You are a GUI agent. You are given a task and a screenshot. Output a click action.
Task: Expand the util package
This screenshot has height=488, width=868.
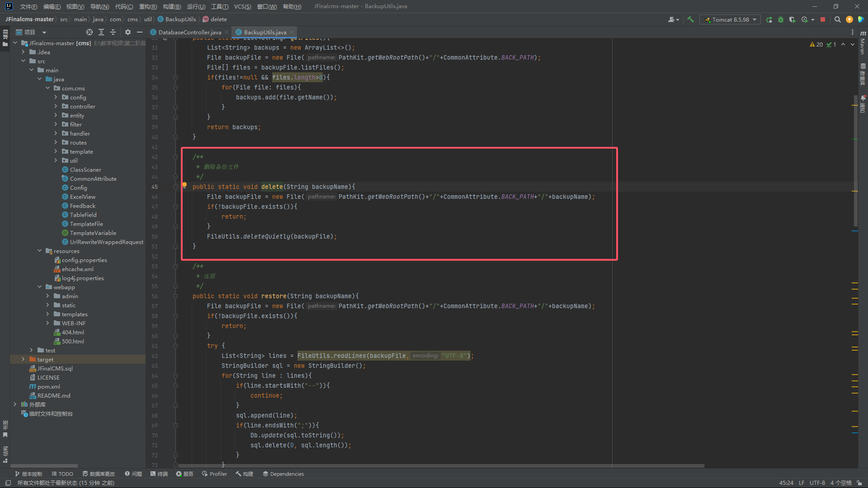coord(56,160)
